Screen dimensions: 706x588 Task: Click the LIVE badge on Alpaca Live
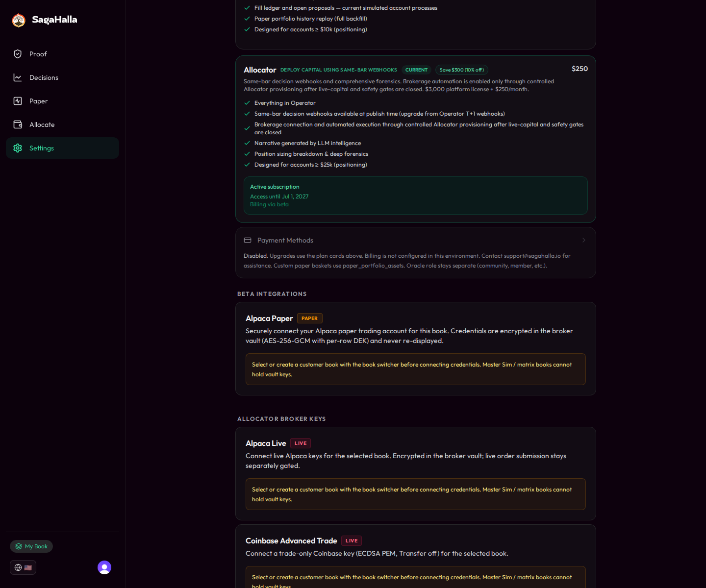[301, 443]
